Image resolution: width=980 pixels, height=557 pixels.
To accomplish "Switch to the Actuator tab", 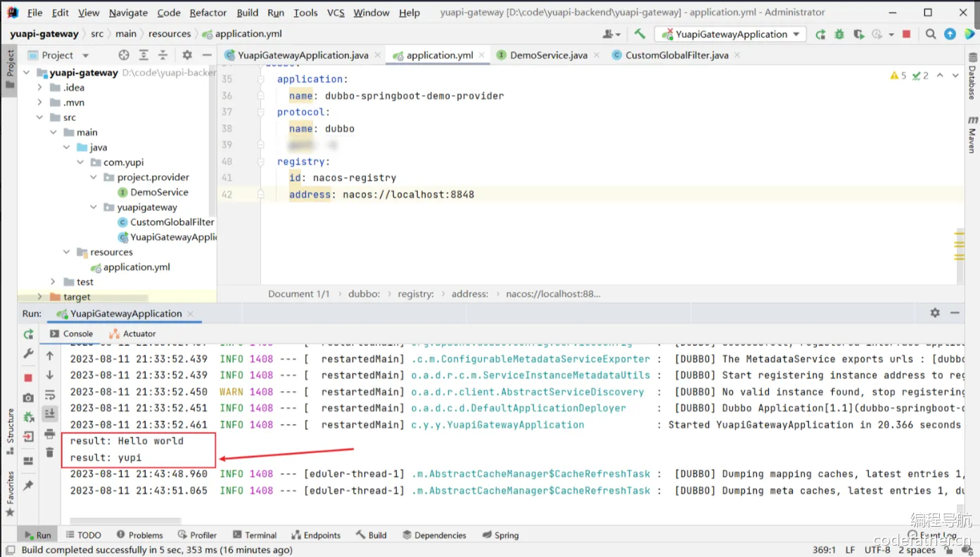I will [x=132, y=333].
